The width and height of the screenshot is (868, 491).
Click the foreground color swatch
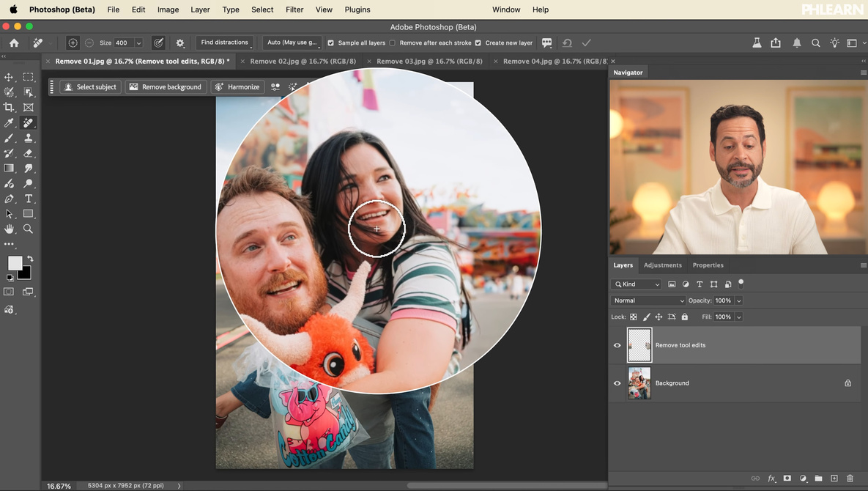tap(15, 263)
